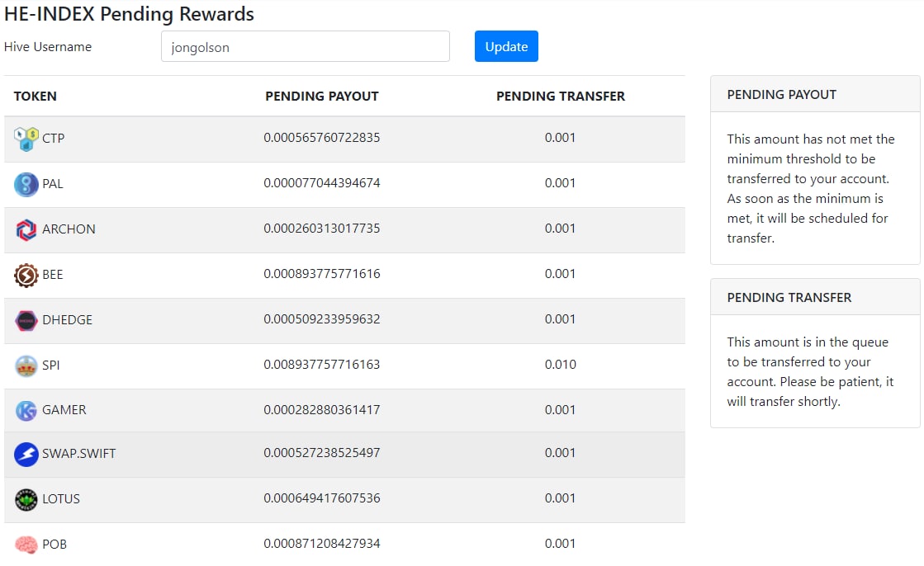Viewport: 924px width, 566px height.
Task: Click the Update button
Action: click(506, 46)
